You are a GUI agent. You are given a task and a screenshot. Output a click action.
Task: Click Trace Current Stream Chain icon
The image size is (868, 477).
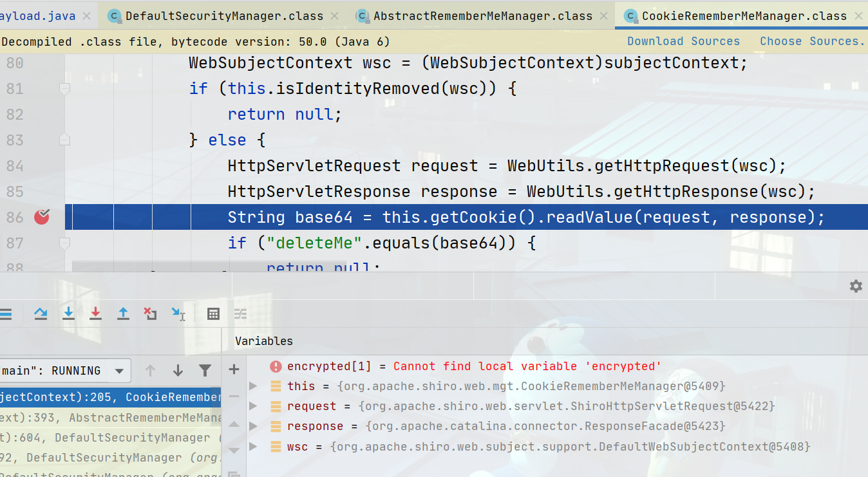pos(240,313)
